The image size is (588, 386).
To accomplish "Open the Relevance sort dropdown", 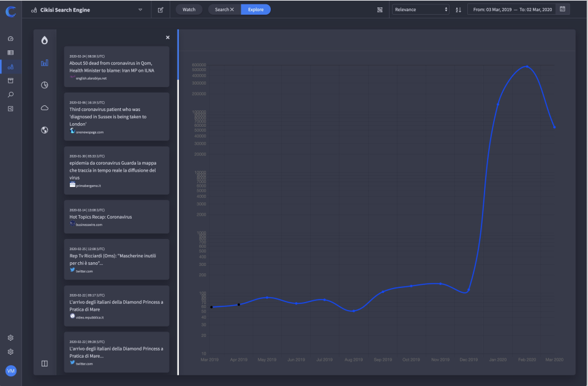I will click(x=421, y=10).
